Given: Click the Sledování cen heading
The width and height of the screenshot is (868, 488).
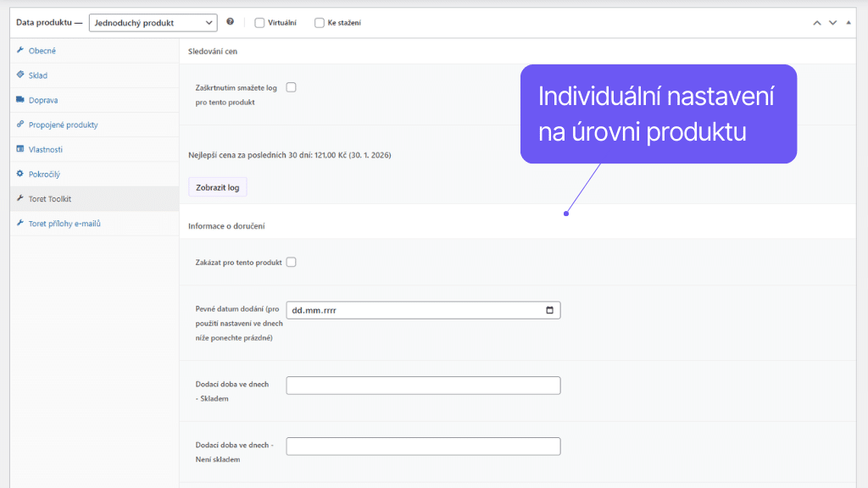Looking at the screenshot, I should tap(213, 52).
